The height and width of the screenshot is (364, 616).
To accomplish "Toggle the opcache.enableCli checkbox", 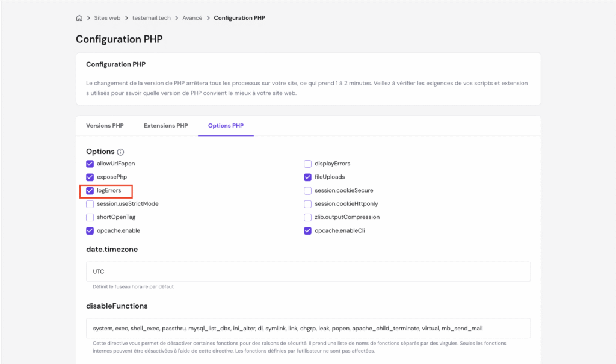I will click(308, 230).
